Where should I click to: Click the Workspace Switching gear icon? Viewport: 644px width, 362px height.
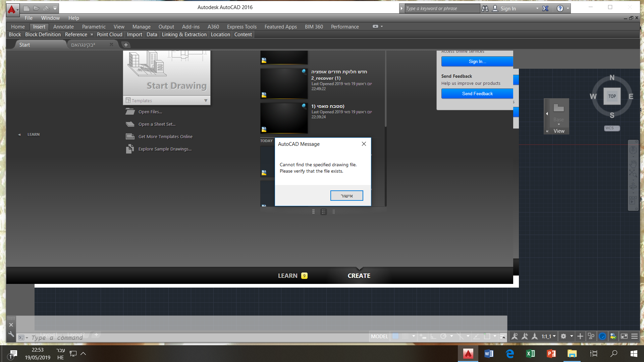[x=563, y=336]
